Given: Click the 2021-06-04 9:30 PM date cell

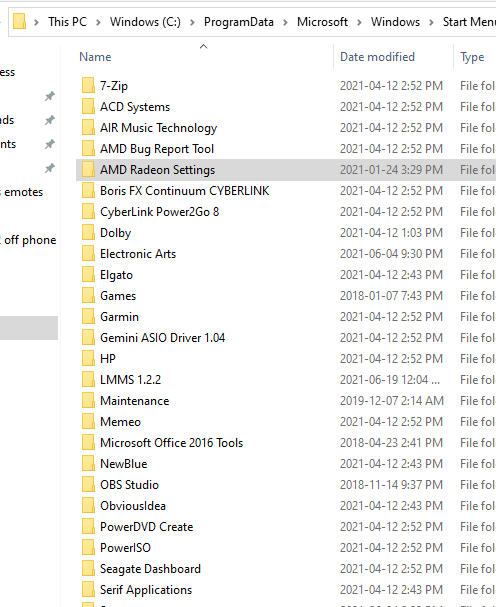Looking at the screenshot, I should coord(391,254).
